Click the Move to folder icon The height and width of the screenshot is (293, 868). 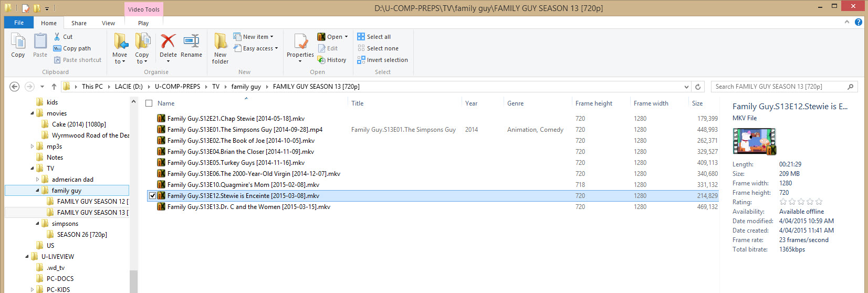120,41
